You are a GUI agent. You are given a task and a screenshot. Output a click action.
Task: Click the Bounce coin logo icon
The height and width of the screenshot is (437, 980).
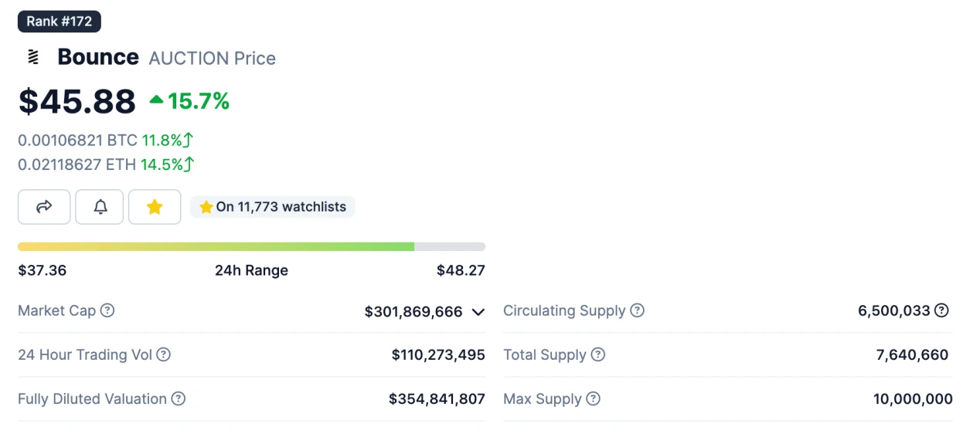(x=32, y=57)
